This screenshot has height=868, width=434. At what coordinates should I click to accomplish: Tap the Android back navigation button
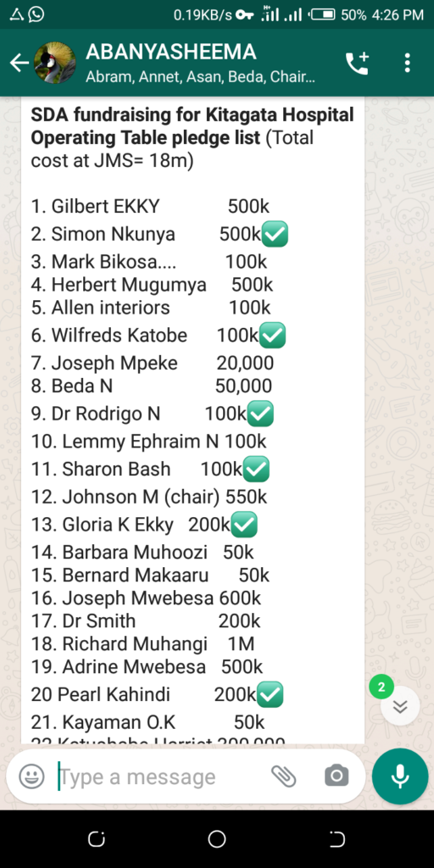[x=337, y=838]
